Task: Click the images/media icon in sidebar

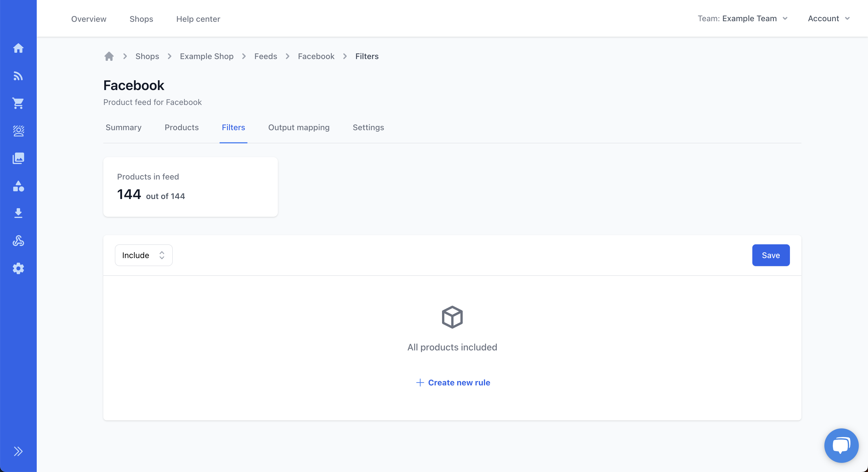Action: [18, 158]
